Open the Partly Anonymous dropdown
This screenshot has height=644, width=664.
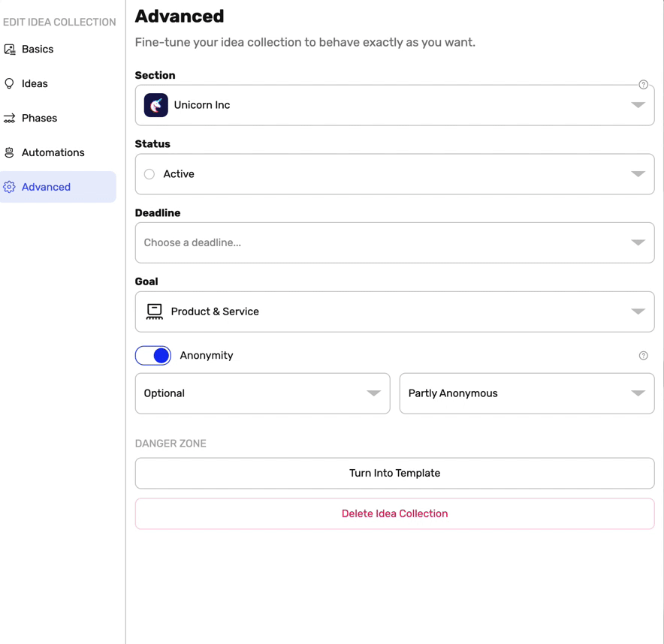[x=638, y=393]
